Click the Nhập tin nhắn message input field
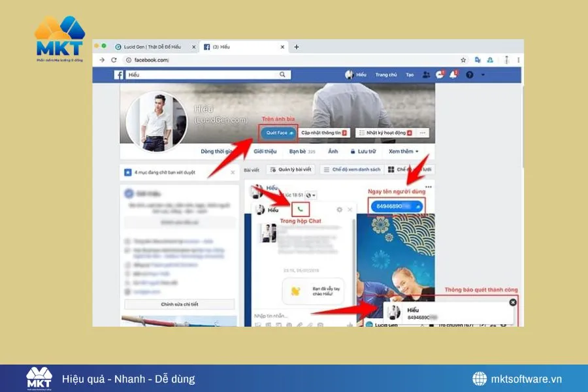Viewport: 588px width, 392px height. click(x=274, y=314)
